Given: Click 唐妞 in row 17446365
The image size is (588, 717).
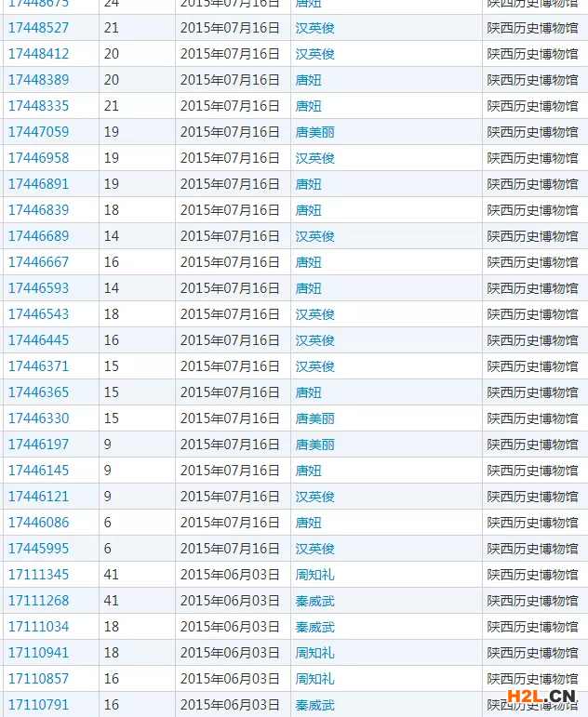Looking at the screenshot, I should 308,393.
